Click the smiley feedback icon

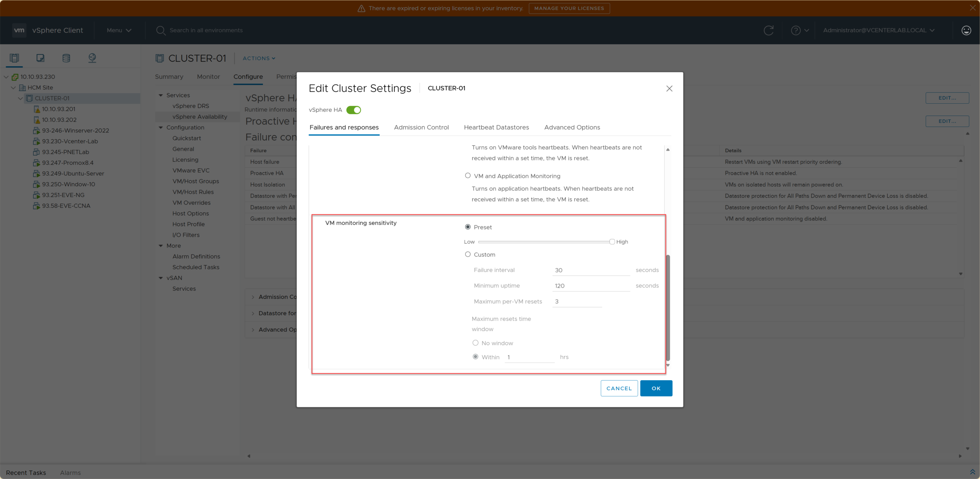[x=966, y=30]
